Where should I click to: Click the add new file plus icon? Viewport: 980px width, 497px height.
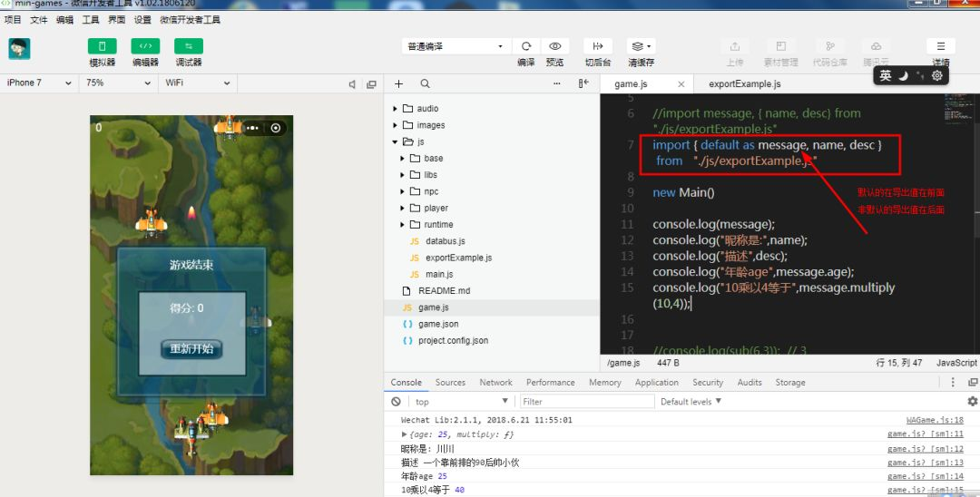398,83
